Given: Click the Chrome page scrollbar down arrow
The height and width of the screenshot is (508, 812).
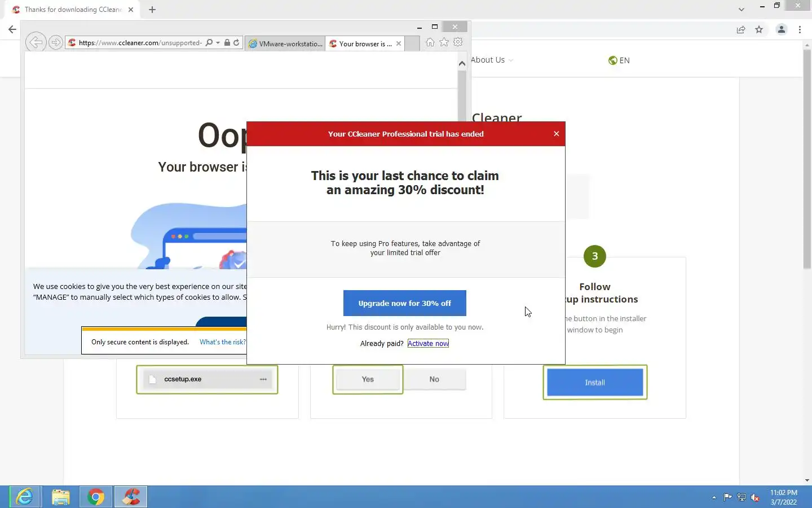Looking at the screenshot, I should pos(807,480).
